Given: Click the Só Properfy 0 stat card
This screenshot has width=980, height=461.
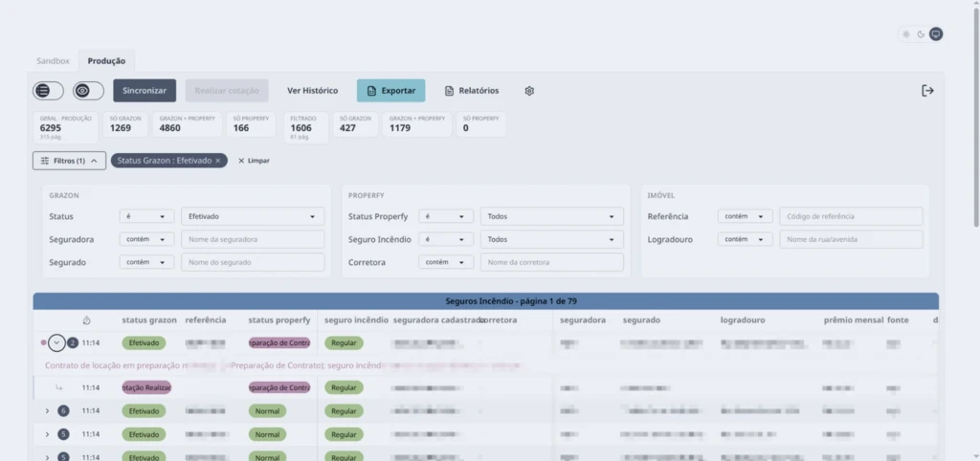Looking at the screenshot, I should point(480,124).
